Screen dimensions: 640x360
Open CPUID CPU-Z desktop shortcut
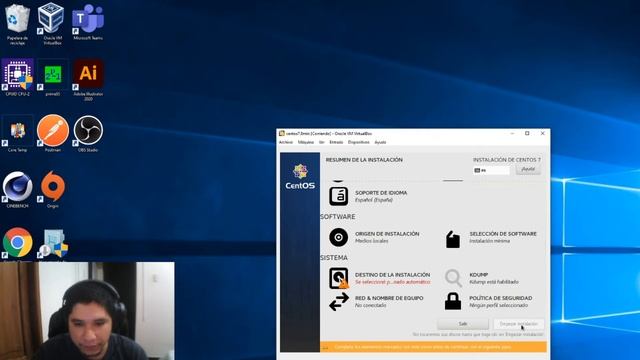(17, 78)
